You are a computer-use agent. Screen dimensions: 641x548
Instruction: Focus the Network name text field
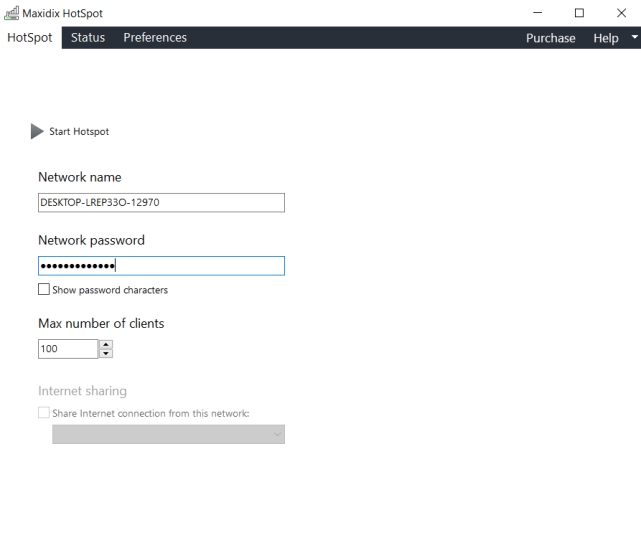coord(161,203)
